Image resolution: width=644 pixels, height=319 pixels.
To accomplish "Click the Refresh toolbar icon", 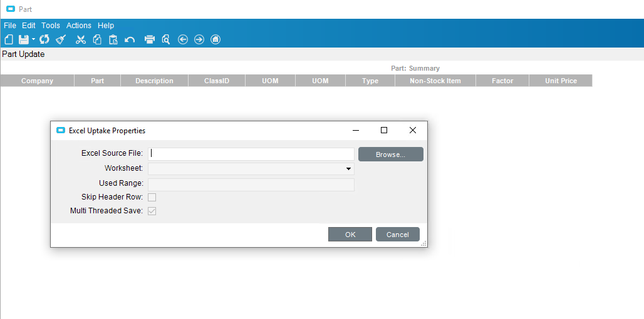I will (x=44, y=39).
